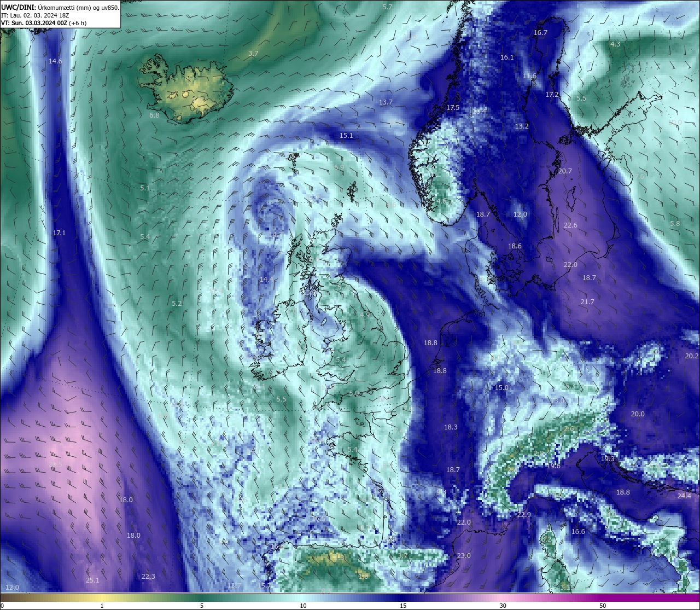Select the 22.6 value label
Image resolution: width=700 pixels, height=610 pixels.
[570, 225]
